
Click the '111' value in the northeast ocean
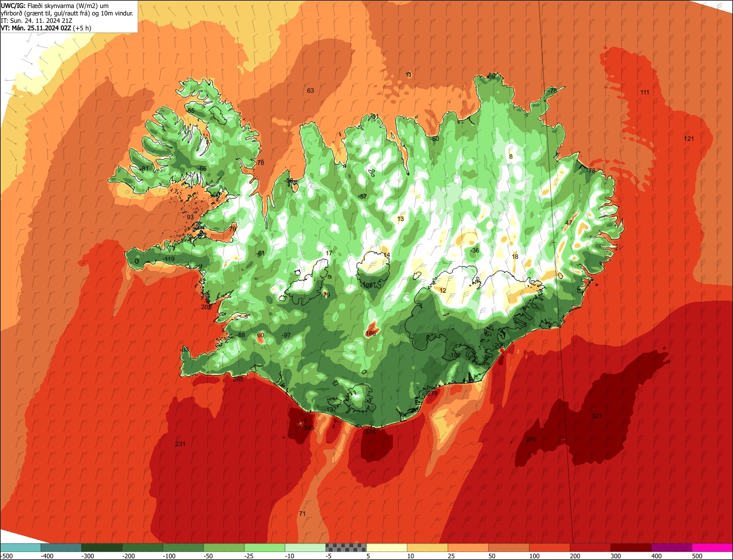pyautogui.click(x=645, y=92)
